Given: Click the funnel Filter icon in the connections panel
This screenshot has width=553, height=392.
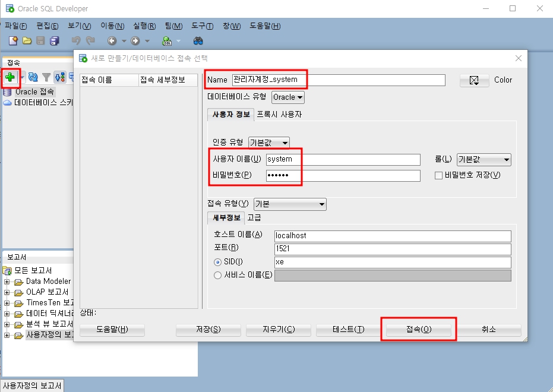Looking at the screenshot, I should [46, 77].
